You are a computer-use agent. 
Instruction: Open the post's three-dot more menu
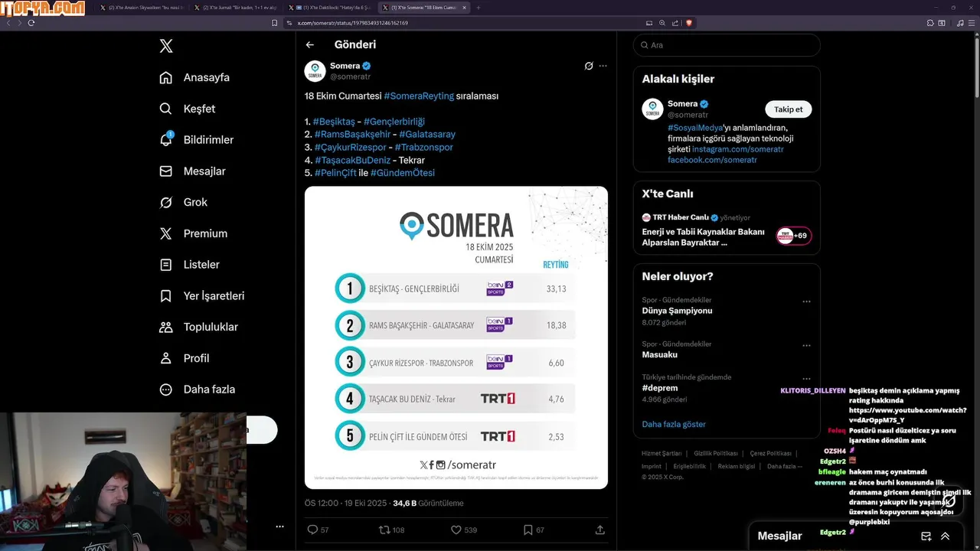coord(603,66)
